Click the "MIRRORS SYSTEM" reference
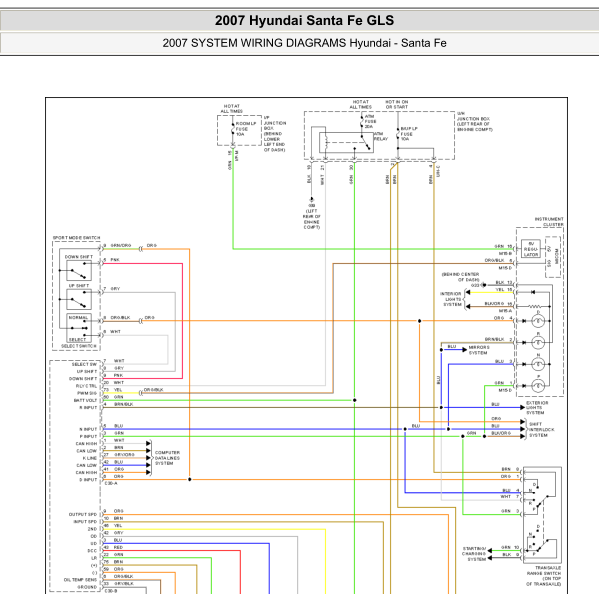599x594 pixels. pyautogui.click(x=478, y=350)
